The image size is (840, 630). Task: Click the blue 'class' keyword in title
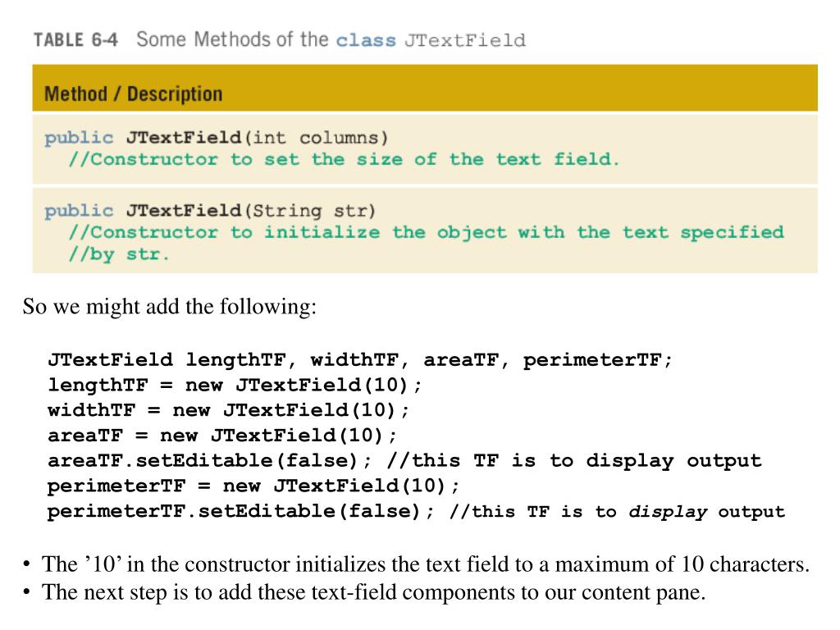[x=366, y=41]
